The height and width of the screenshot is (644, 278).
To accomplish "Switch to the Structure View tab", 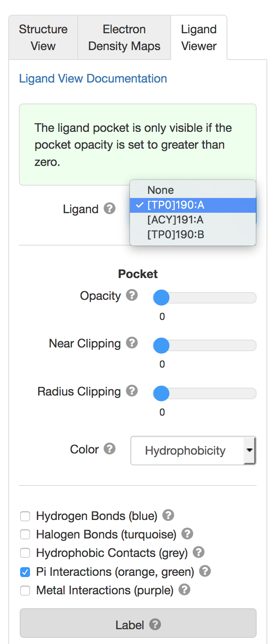I will 43,38.
